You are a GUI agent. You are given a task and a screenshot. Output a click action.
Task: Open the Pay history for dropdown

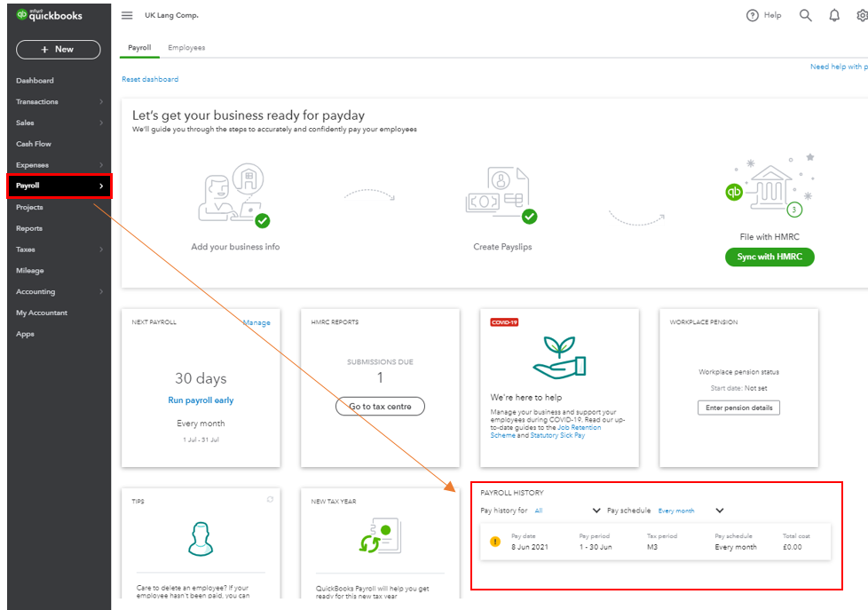(567, 511)
